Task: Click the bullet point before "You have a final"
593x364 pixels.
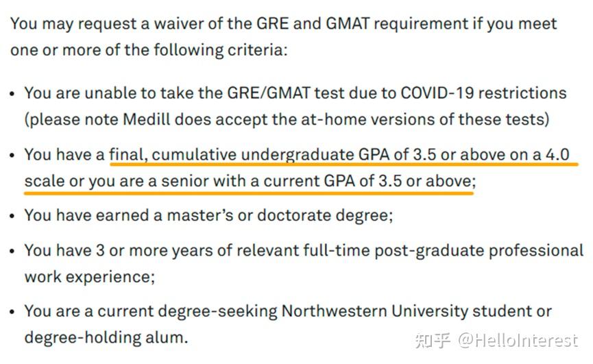Action: (14, 155)
